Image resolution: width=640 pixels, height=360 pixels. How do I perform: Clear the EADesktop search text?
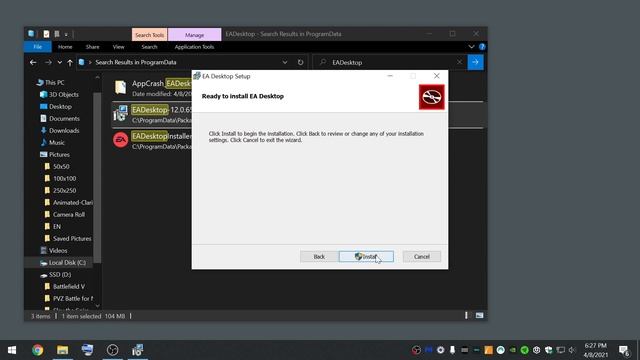(x=459, y=62)
